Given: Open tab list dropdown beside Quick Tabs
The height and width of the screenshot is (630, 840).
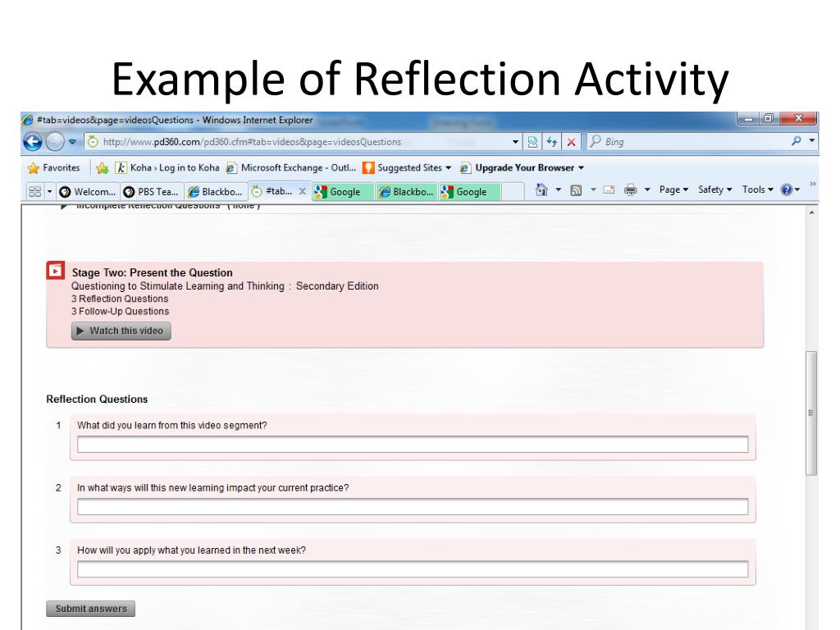Looking at the screenshot, I should (50, 191).
